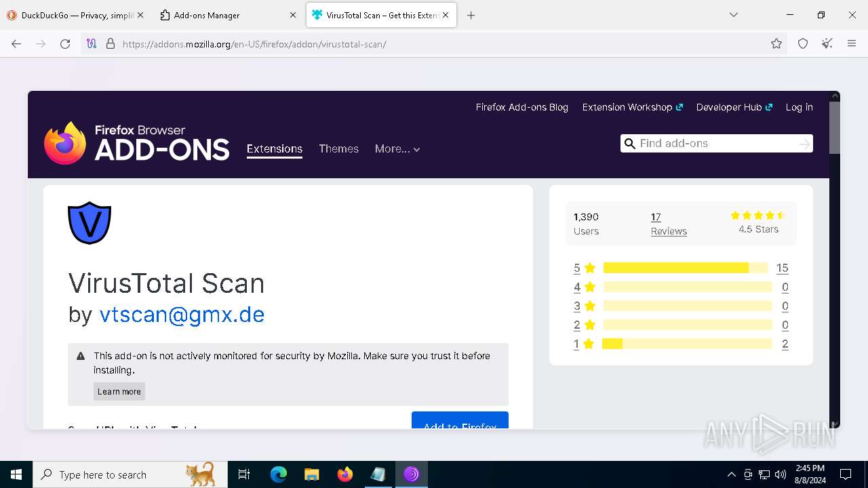Click the Find add-ons search field
The image size is (868, 488).
(x=715, y=143)
